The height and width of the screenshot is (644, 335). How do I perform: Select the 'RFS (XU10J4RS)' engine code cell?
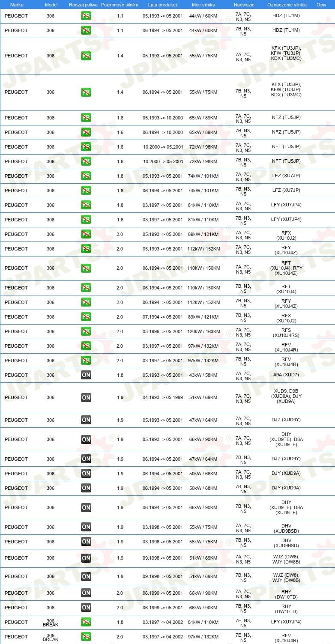(x=287, y=332)
